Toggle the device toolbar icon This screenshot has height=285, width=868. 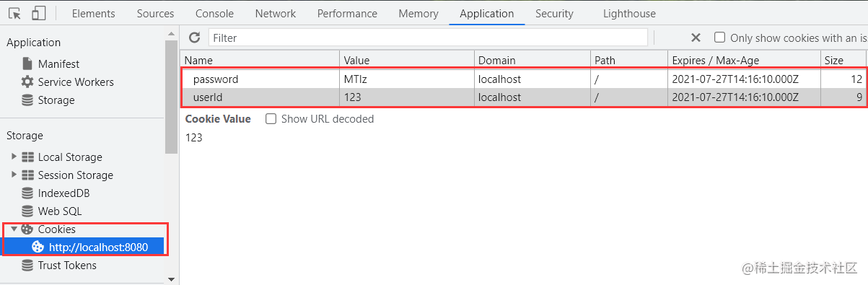pos(39,13)
